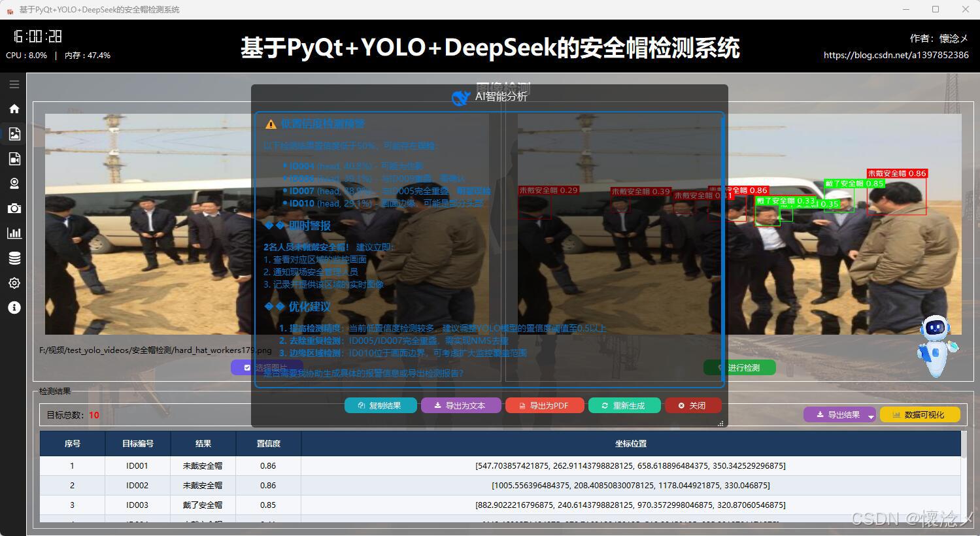980x536 pixels.
Task: Select the ID003 table cell
Action: [138, 505]
